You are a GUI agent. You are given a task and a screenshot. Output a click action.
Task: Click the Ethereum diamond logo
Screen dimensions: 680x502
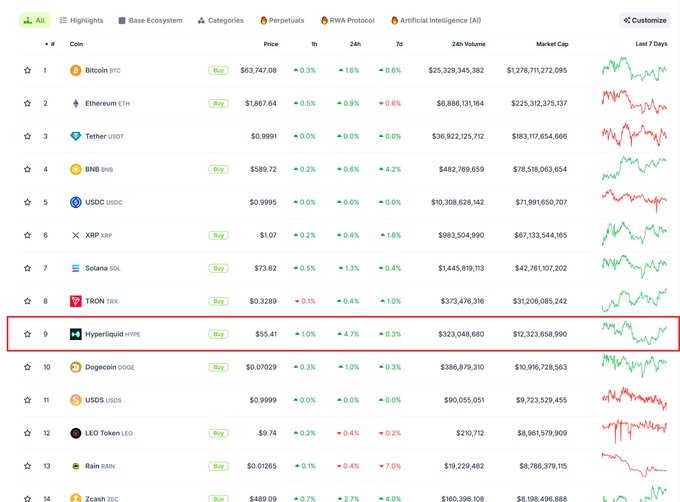[x=75, y=103]
